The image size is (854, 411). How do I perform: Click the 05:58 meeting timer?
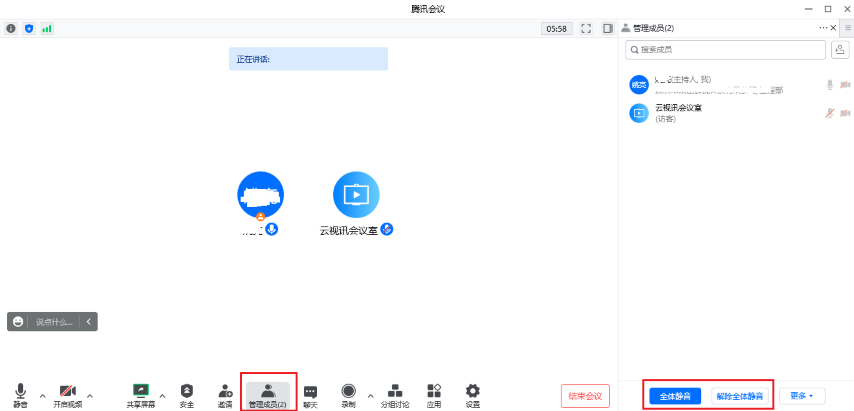pos(557,29)
